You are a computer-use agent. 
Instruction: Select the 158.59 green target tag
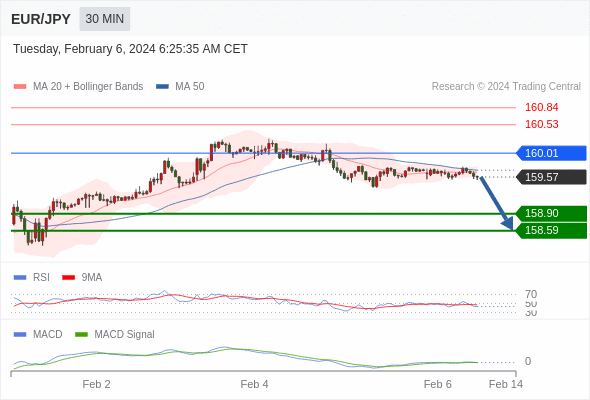tap(551, 230)
